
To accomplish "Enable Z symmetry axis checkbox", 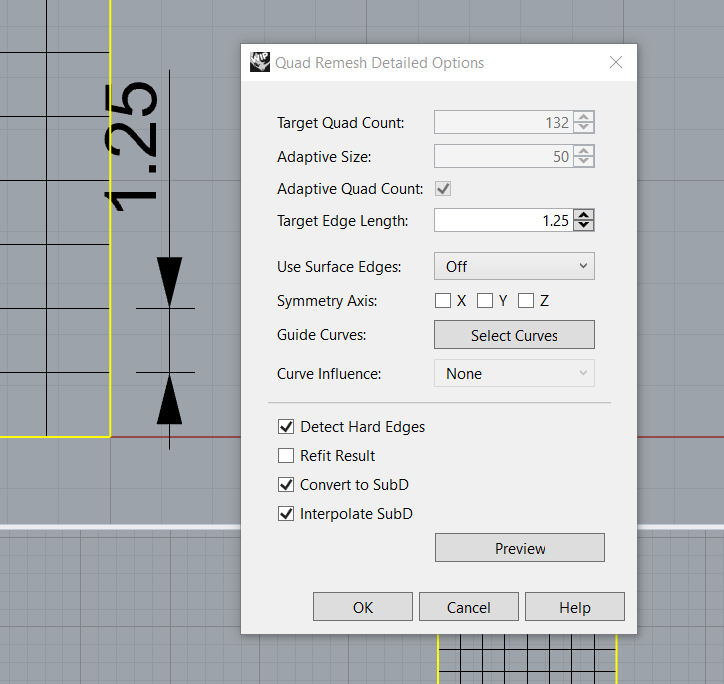I will 526,301.
